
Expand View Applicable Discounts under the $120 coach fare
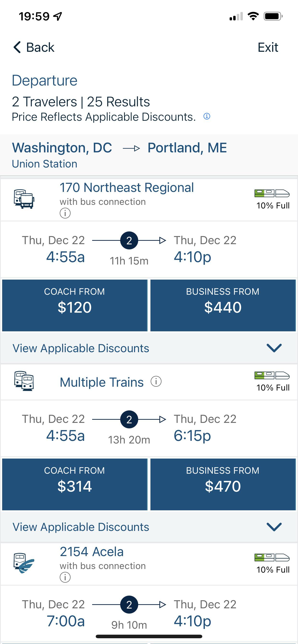click(x=274, y=348)
